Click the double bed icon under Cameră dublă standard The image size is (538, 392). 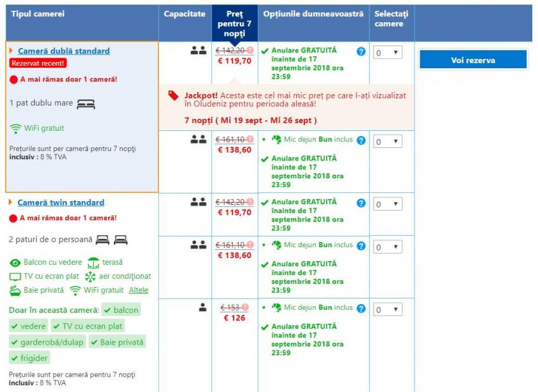(x=85, y=104)
